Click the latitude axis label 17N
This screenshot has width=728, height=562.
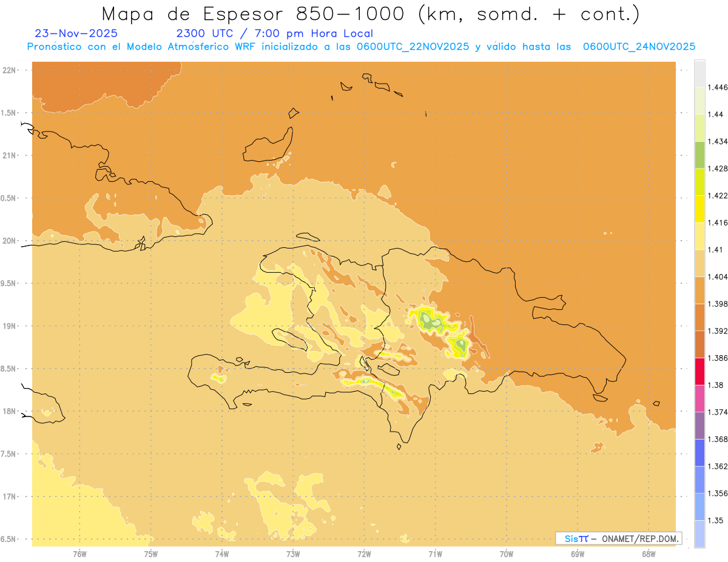point(8,497)
